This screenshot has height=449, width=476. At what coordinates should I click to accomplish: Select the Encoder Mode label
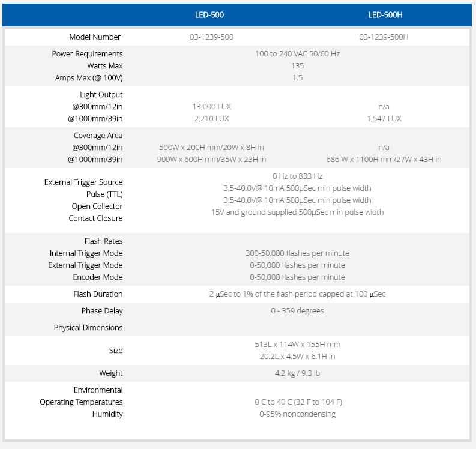[x=98, y=277]
